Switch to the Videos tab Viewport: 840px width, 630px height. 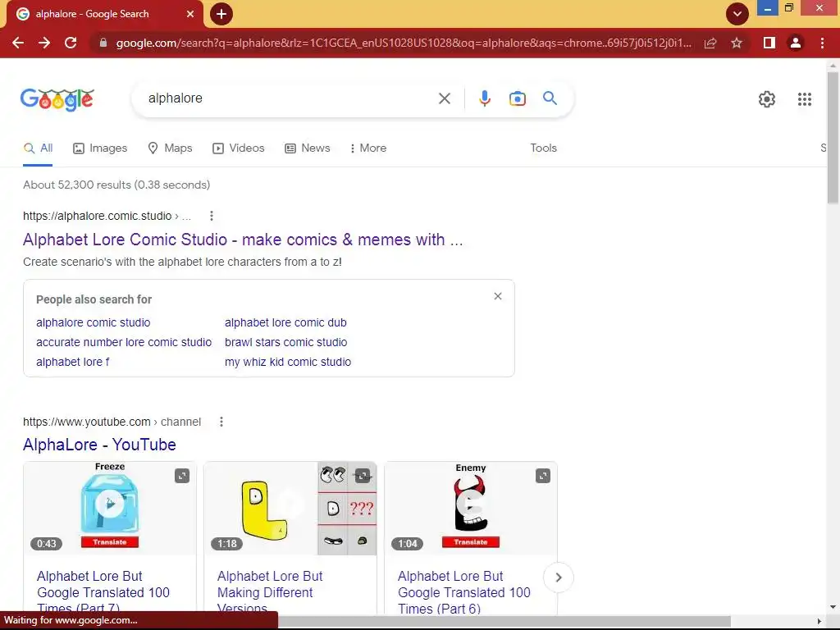[x=239, y=148]
